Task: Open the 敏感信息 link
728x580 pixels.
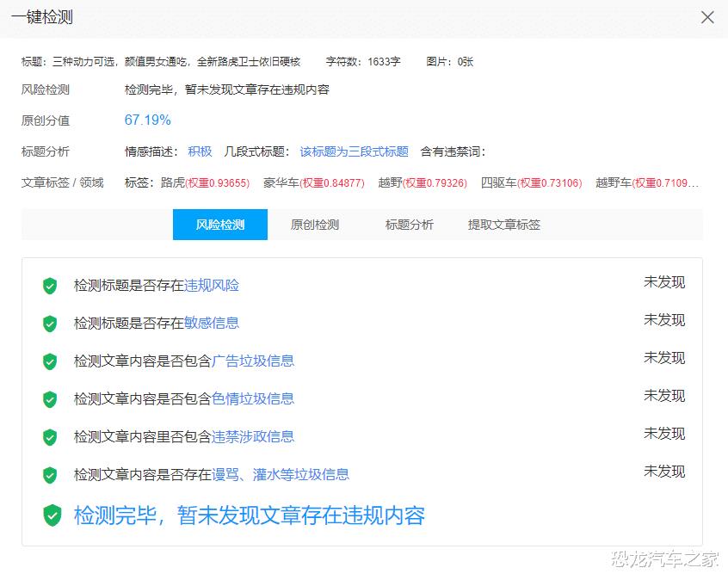Action: click(212, 323)
